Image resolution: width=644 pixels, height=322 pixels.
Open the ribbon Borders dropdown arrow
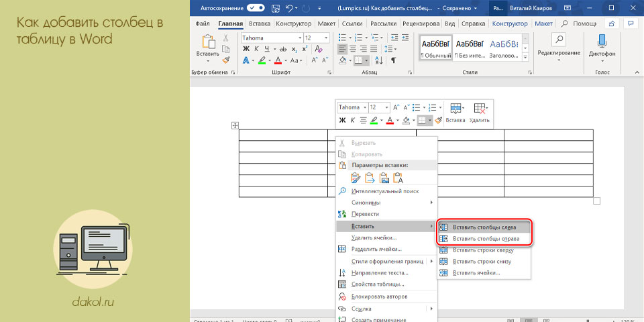click(x=366, y=60)
